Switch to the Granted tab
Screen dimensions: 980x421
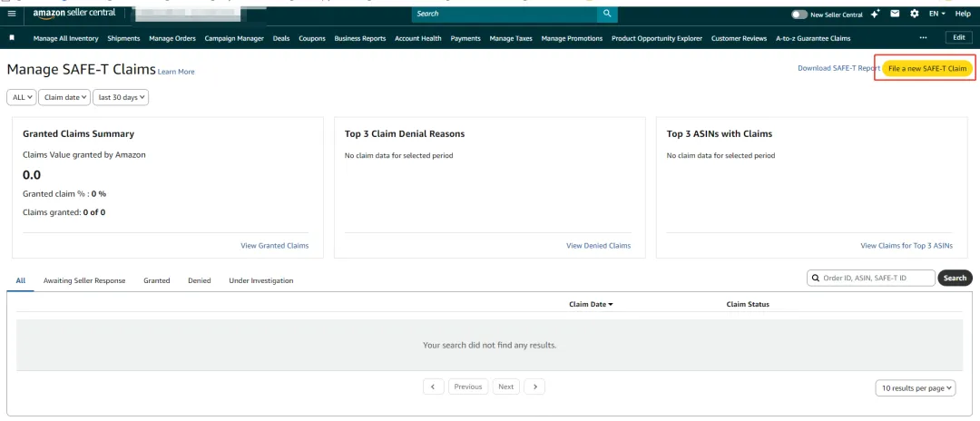pyautogui.click(x=157, y=280)
